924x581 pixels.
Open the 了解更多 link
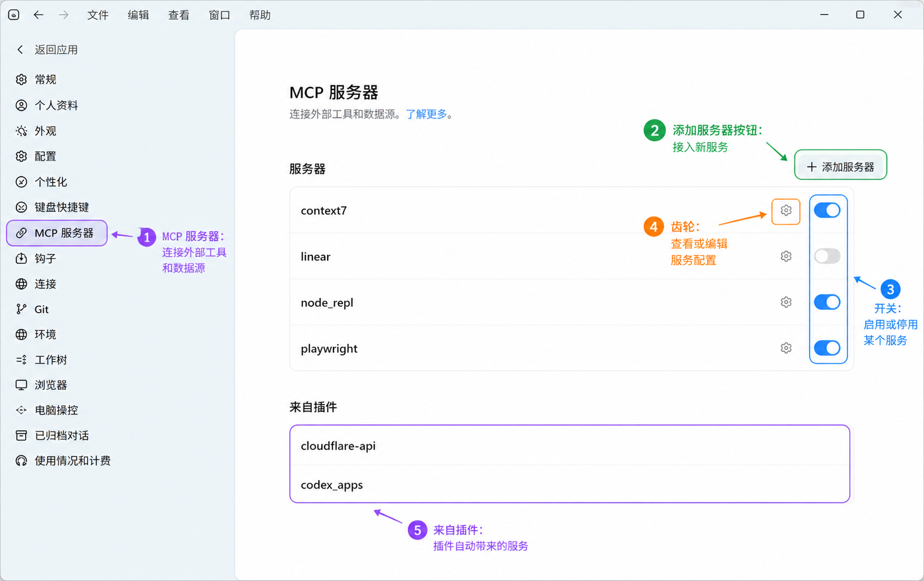[426, 114]
